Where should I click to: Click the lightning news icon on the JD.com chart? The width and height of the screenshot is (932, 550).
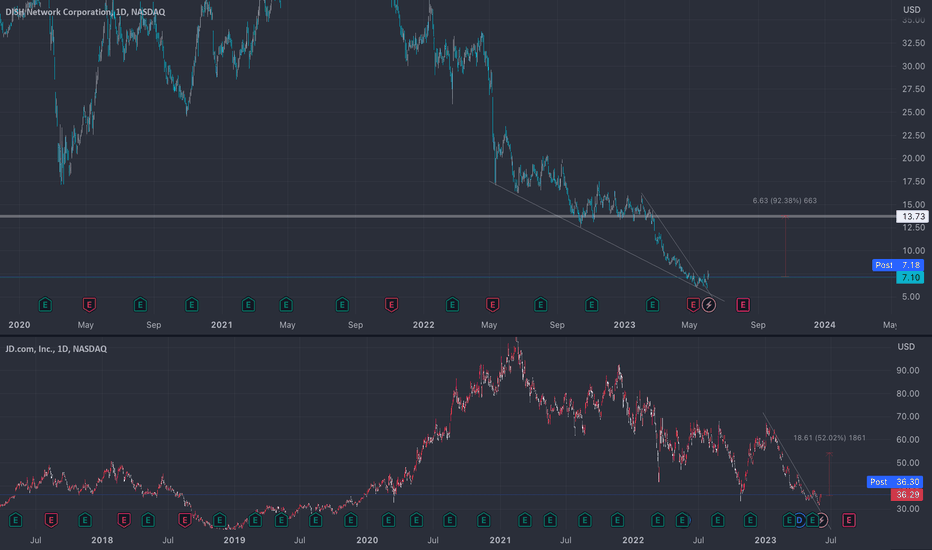[821, 520]
